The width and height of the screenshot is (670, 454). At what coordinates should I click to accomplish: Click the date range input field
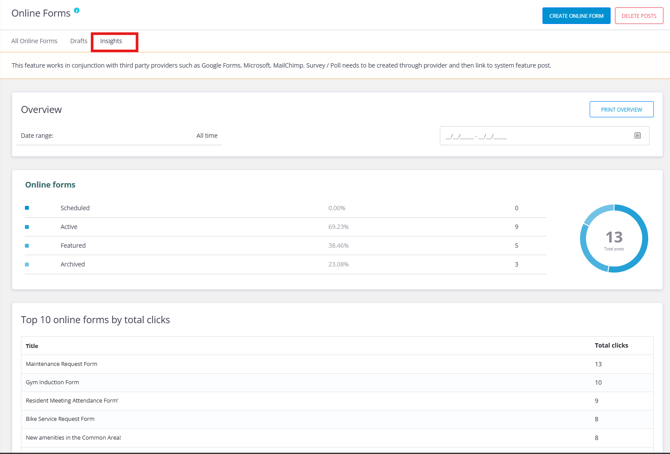[x=544, y=136]
